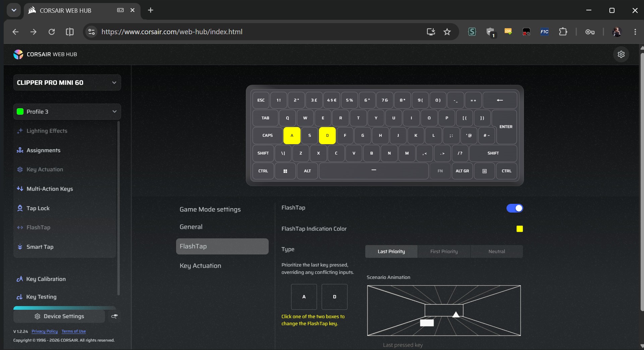Go back to the previous page

[15, 32]
